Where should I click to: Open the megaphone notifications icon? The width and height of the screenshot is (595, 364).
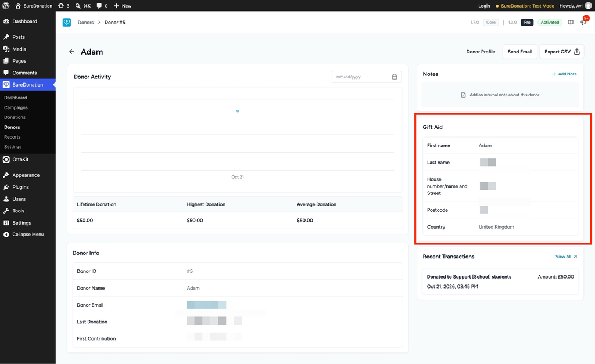(x=583, y=23)
